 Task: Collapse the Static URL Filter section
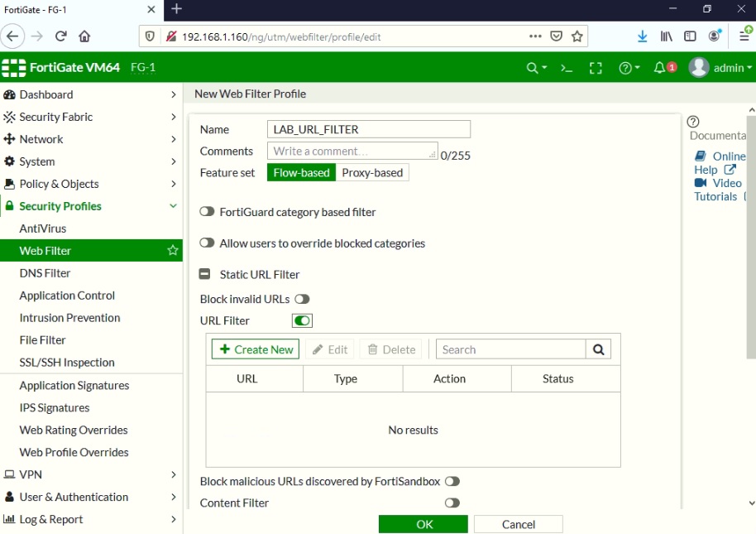pos(204,274)
